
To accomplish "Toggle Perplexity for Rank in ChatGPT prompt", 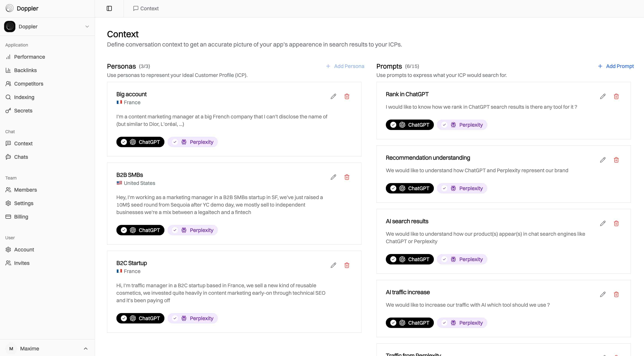I will 462,125.
